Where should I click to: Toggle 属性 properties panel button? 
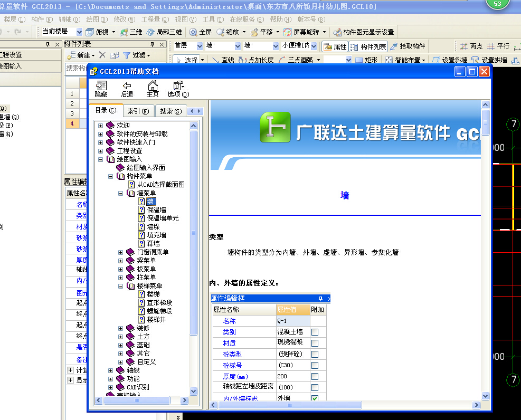click(x=335, y=46)
